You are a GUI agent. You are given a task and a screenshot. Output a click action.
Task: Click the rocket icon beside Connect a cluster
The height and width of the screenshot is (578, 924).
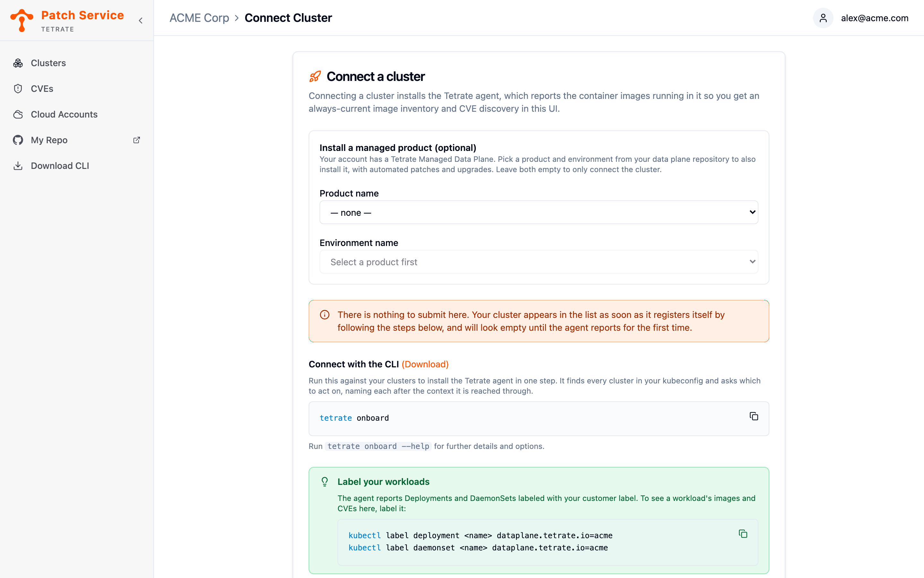click(x=315, y=76)
